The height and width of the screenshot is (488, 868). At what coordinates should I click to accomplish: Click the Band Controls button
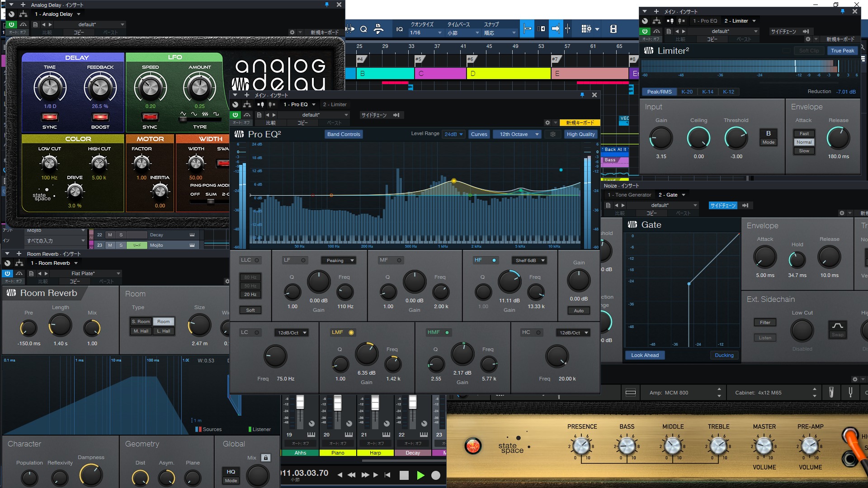point(344,134)
